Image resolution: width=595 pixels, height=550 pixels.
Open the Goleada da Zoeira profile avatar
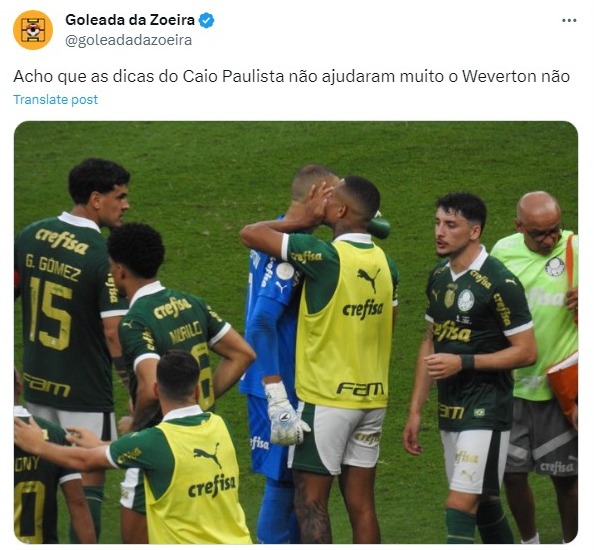(x=33, y=30)
